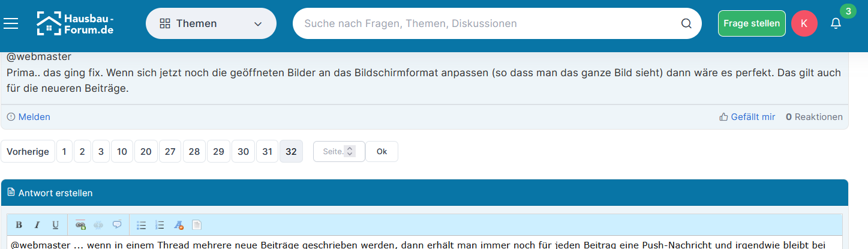Screen dimensions: 868x249
Task: Focus the forum search input field
Action: (486, 23)
